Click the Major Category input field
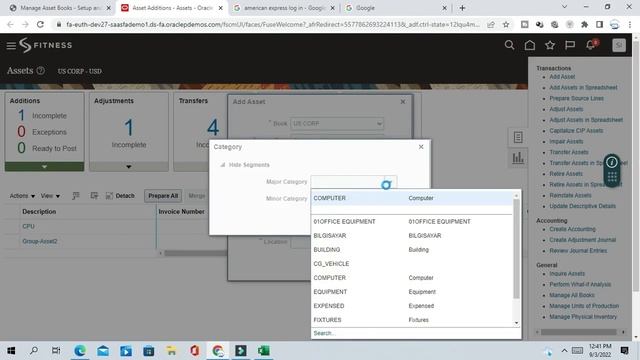The width and height of the screenshot is (640, 360). [347, 182]
